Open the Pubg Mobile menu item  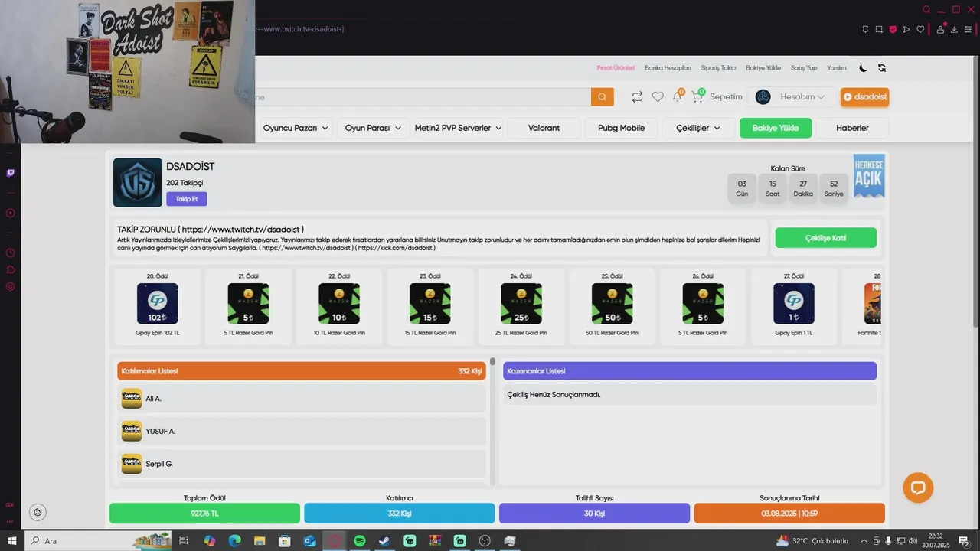point(621,128)
